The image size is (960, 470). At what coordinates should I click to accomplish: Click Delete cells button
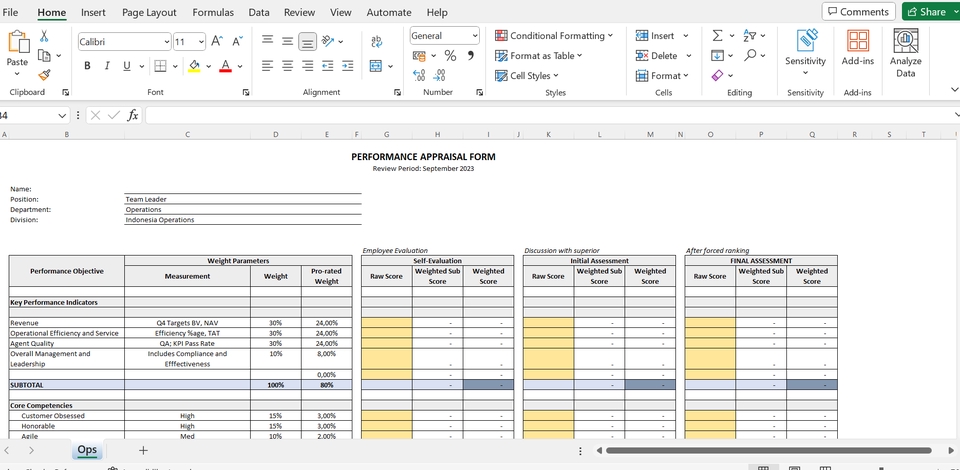click(656, 56)
